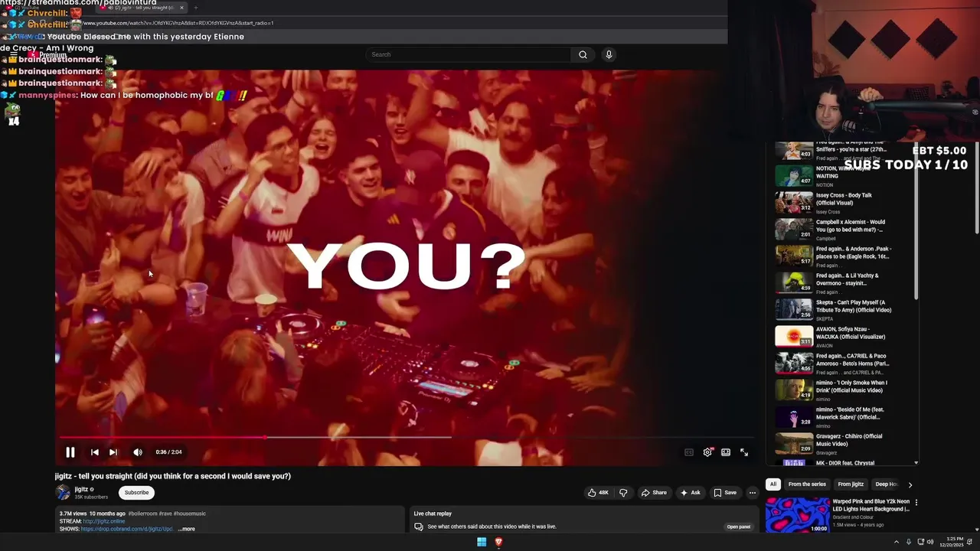Switch the video to full screen
Viewport: 980px width, 551px height.
[744, 452]
